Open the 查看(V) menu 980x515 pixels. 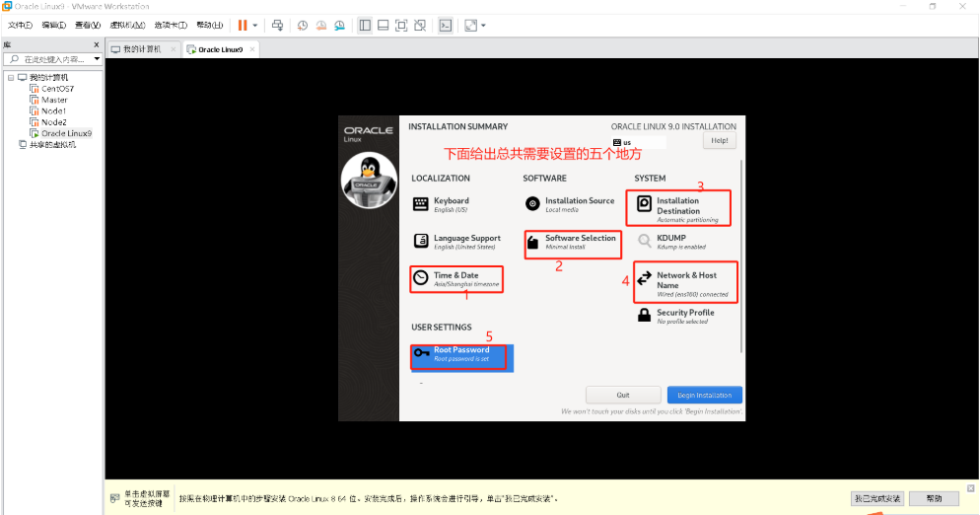(x=88, y=25)
